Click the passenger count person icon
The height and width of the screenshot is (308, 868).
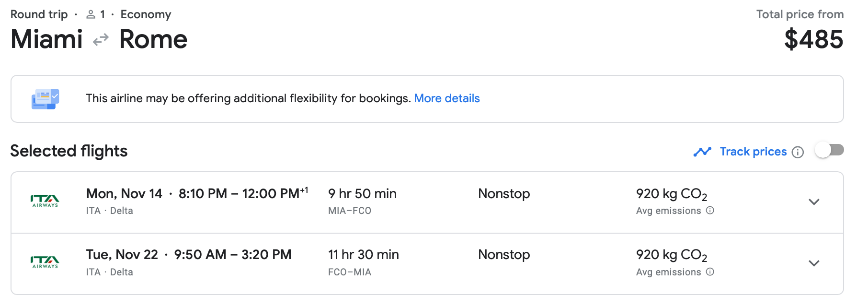(91, 15)
